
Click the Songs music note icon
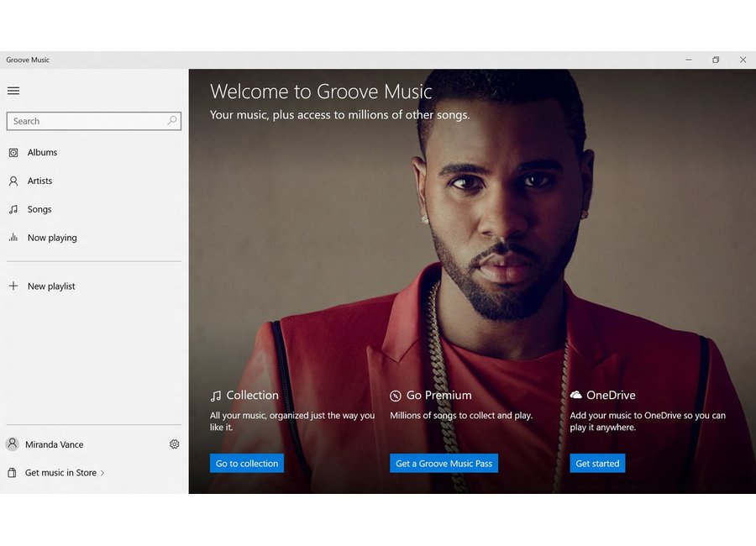point(13,210)
